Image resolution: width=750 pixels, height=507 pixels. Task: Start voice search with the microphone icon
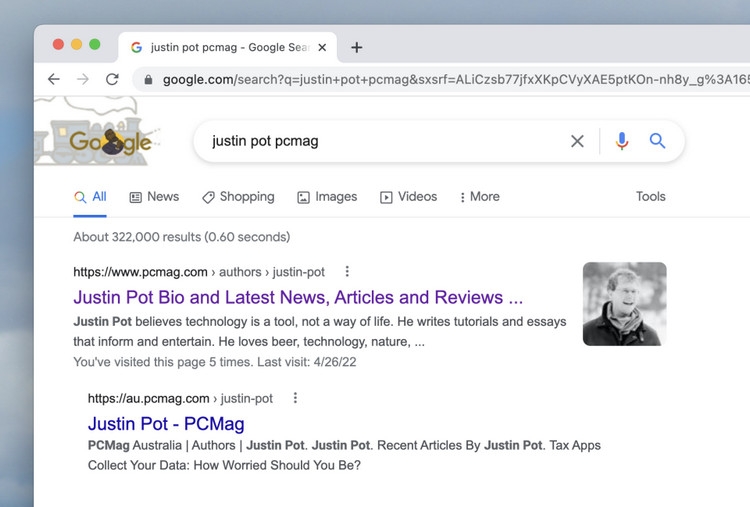click(x=622, y=141)
